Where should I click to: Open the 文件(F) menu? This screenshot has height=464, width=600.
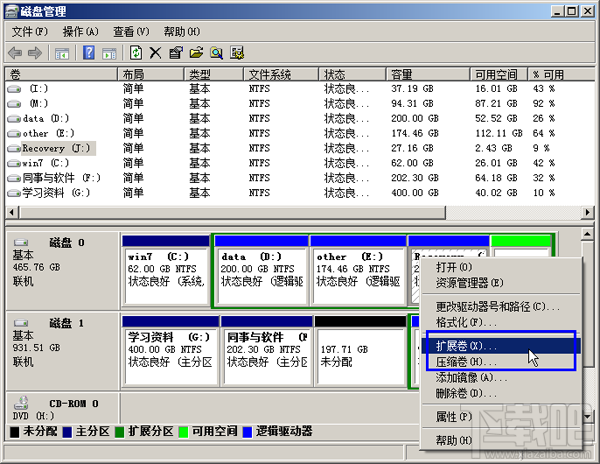[x=30, y=32]
